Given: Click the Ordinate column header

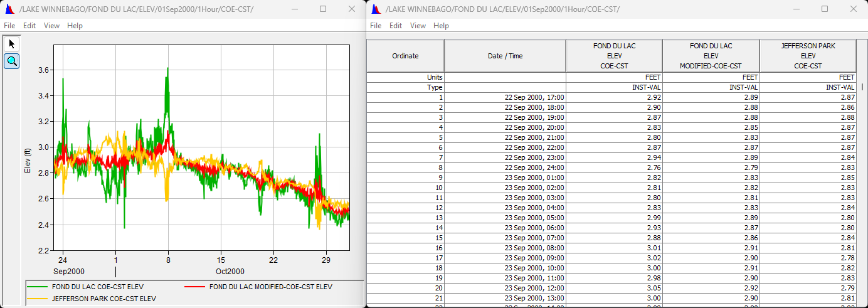Looking at the screenshot, I should (x=405, y=56).
